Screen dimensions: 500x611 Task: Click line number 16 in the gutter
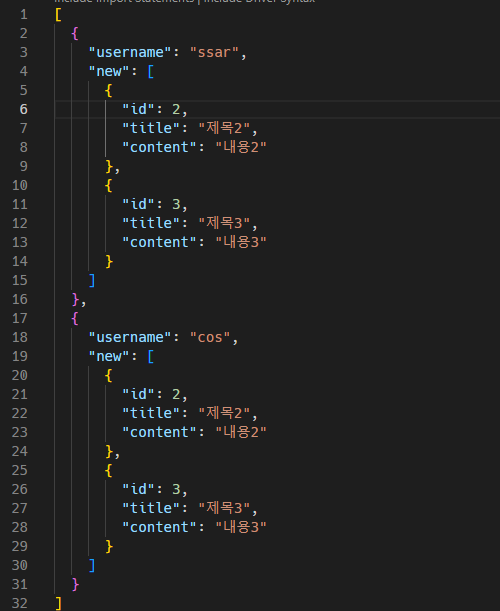coord(19,300)
